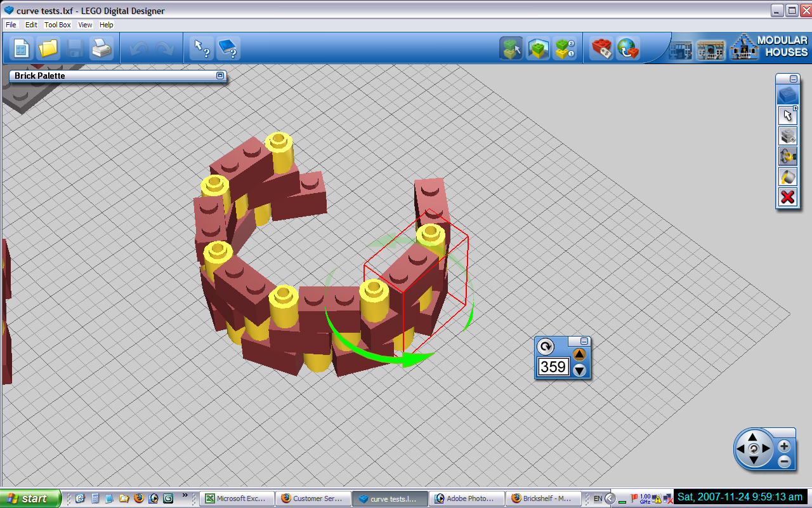Increase rotation angle with up arrow
The image size is (812, 508).
coord(579,354)
